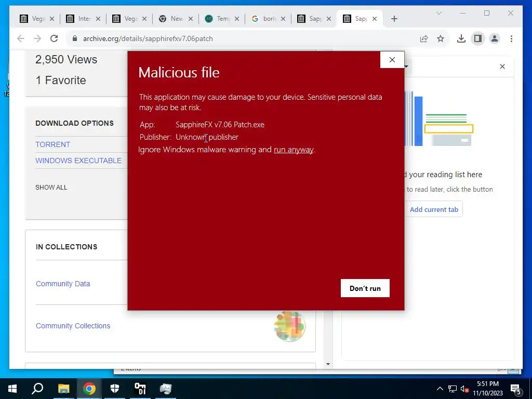Open the TORRENT download link

53,144
